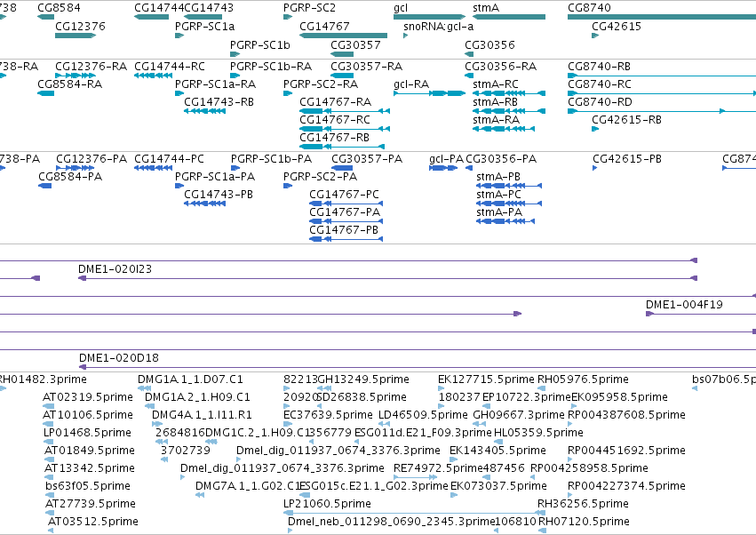Select the stmA-PA protein label

[499, 212]
